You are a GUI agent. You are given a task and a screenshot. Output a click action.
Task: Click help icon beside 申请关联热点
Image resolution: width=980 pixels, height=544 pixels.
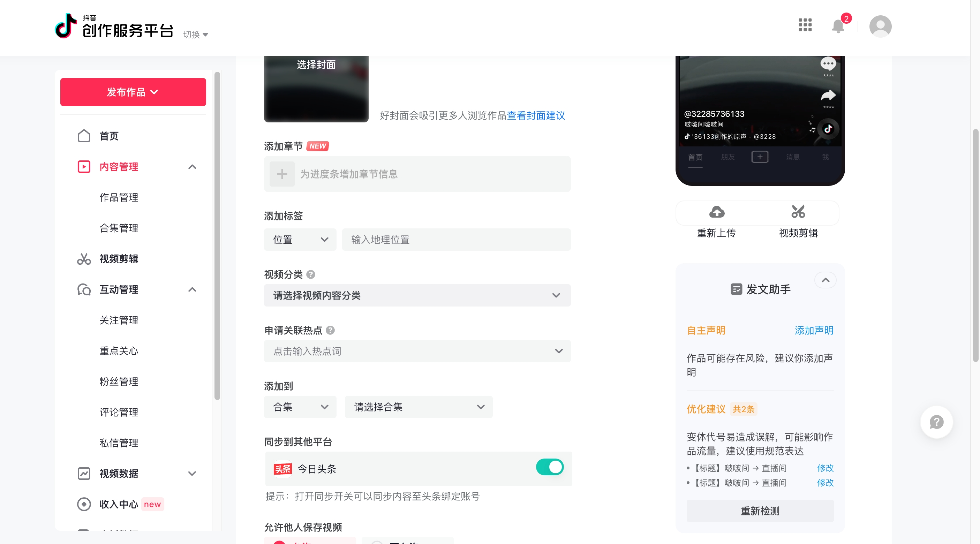point(330,330)
